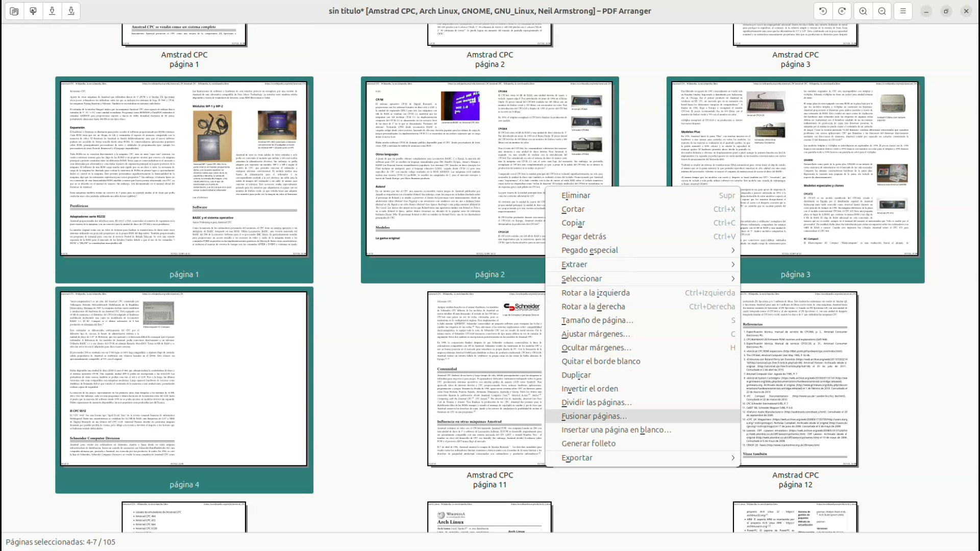Choose Rotar a la derecha
This screenshot has width=980, height=551.
[x=643, y=307]
